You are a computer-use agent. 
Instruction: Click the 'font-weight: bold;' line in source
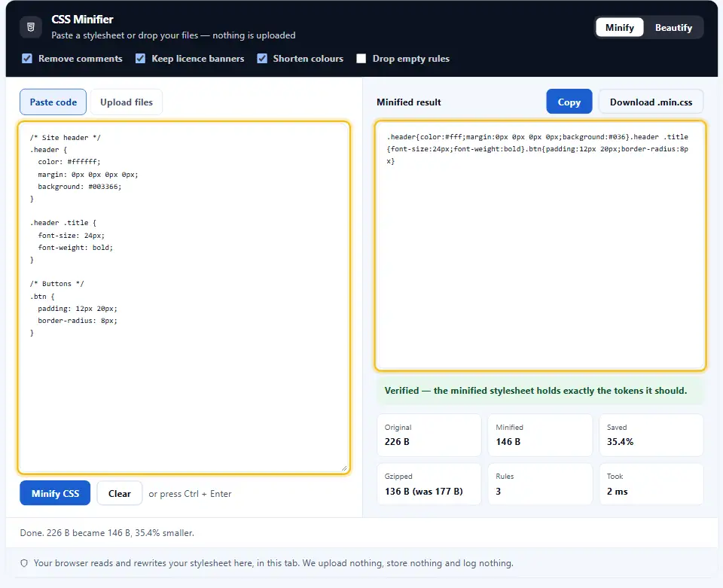click(75, 248)
